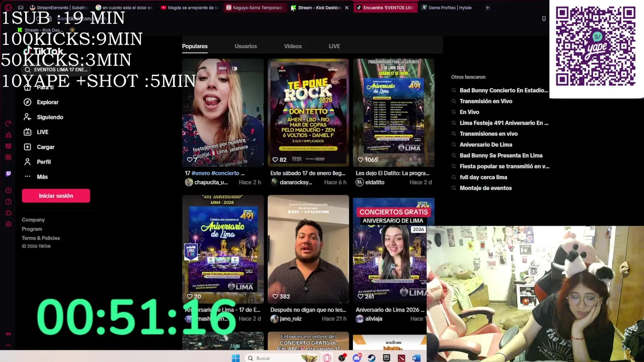The width and height of the screenshot is (644, 362).
Task: Open Terms & Policies footer link
Action: pyautogui.click(x=41, y=238)
